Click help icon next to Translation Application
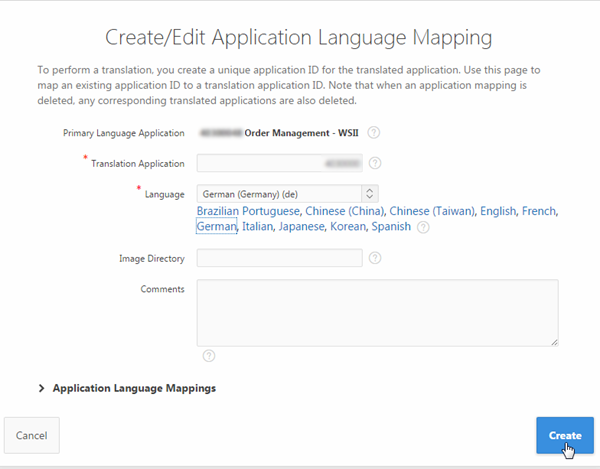Viewport: 600px width, 469px height. click(x=375, y=163)
